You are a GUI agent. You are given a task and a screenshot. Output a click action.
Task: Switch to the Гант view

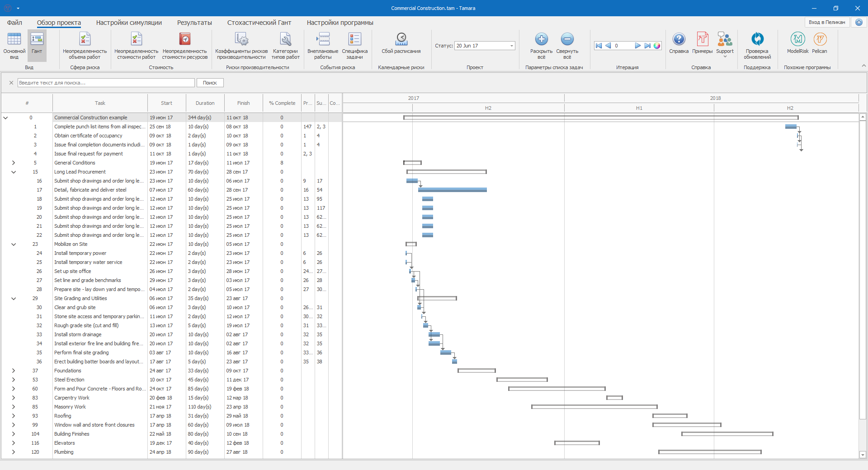point(37,44)
